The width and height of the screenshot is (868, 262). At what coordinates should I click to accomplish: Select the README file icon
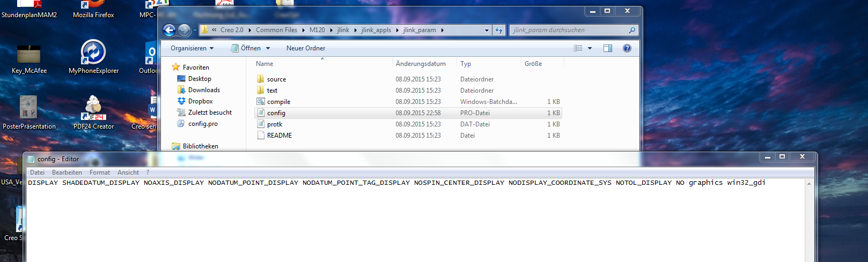[261, 135]
